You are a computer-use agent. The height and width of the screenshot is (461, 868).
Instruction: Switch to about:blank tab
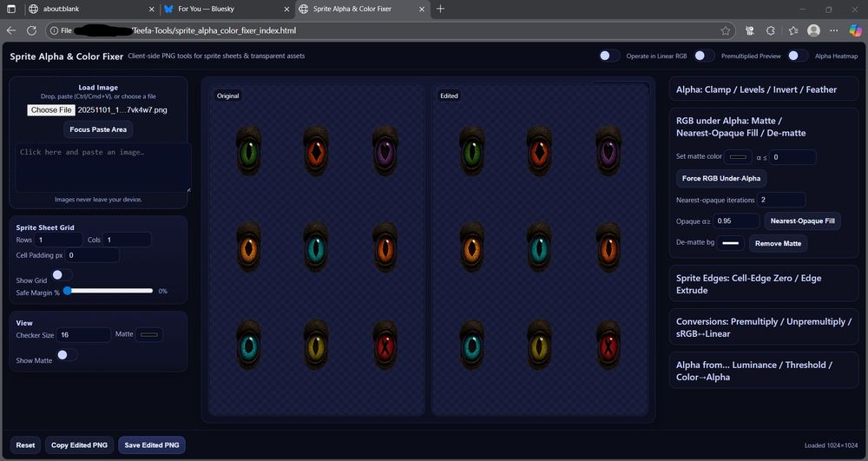tap(90, 10)
